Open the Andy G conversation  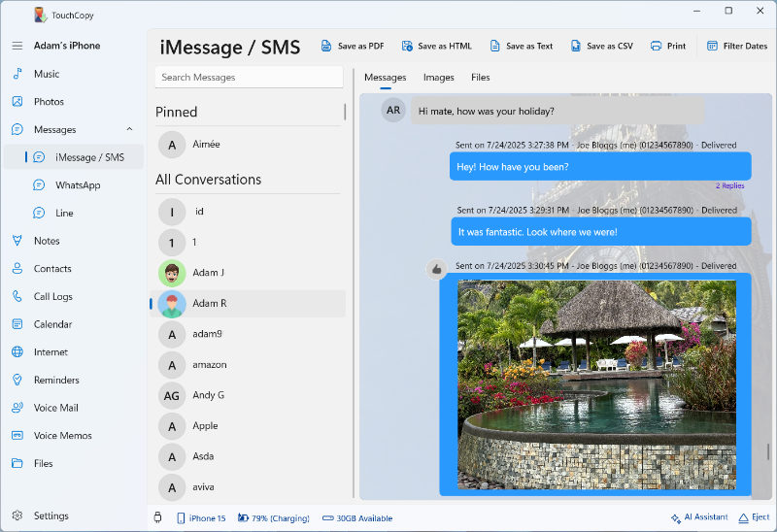[x=248, y=395]
